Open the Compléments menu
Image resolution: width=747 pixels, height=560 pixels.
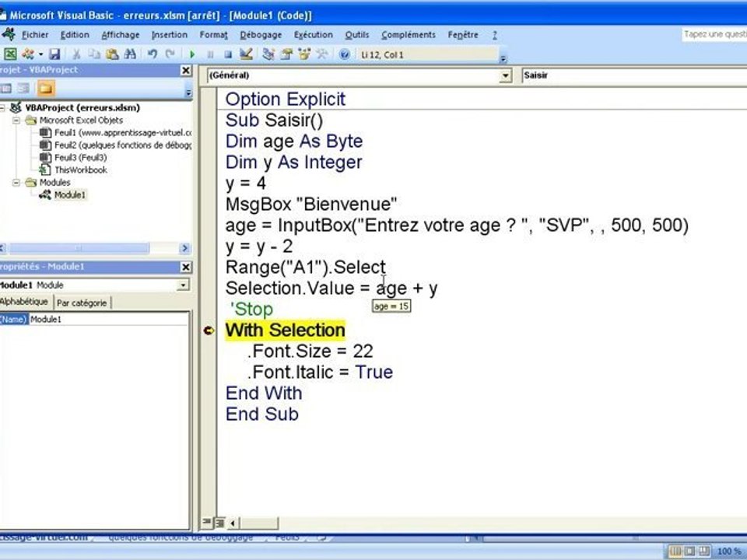[409, 35]
